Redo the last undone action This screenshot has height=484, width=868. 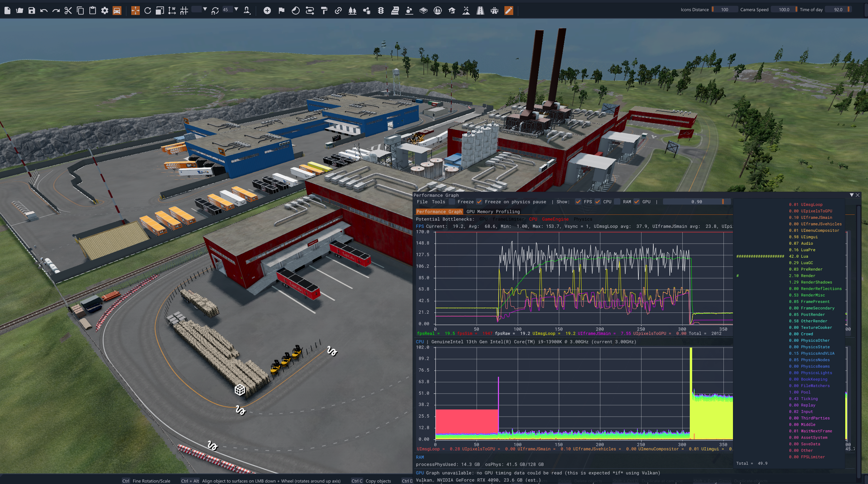[x=56, y=10]
